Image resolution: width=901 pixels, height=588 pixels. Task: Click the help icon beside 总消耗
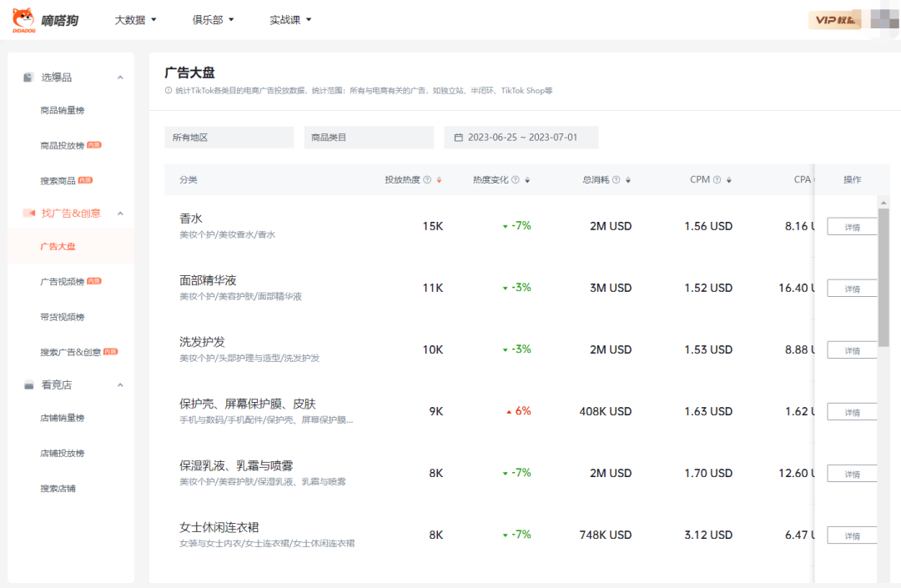[x=616, y=180]
